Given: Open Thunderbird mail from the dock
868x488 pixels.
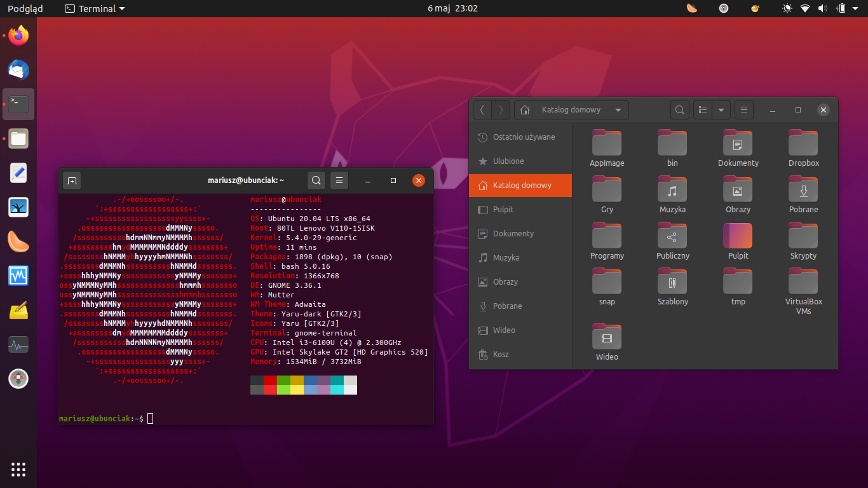Looking at the screenshot, I should 18,70.
